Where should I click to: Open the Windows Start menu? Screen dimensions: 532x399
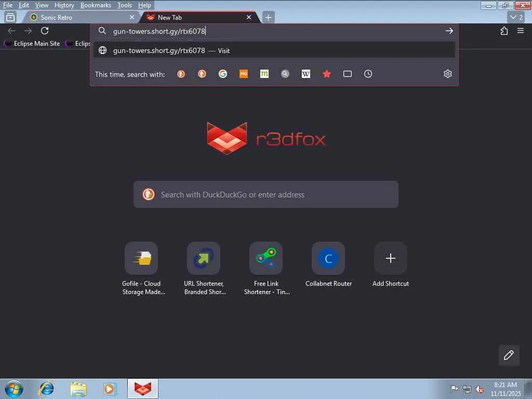point(14,389)
